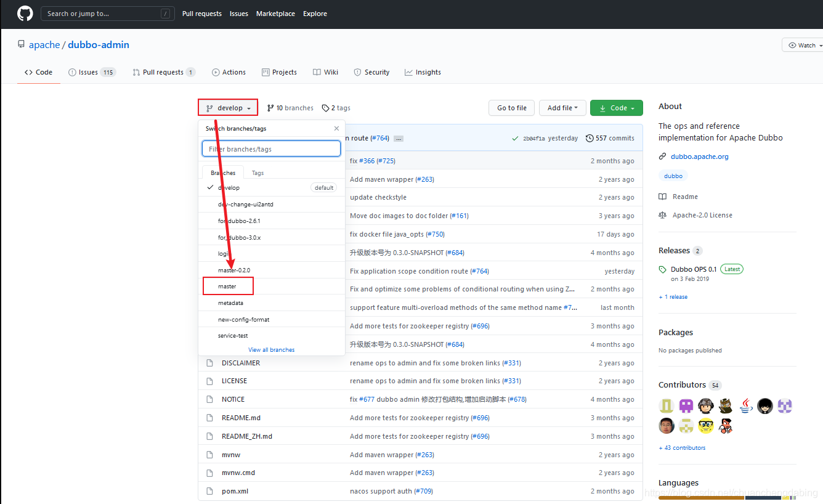This screenshot has height=504, width=823.
Task: Close the Switch branches/tags popup
Action: coord(336,129)
